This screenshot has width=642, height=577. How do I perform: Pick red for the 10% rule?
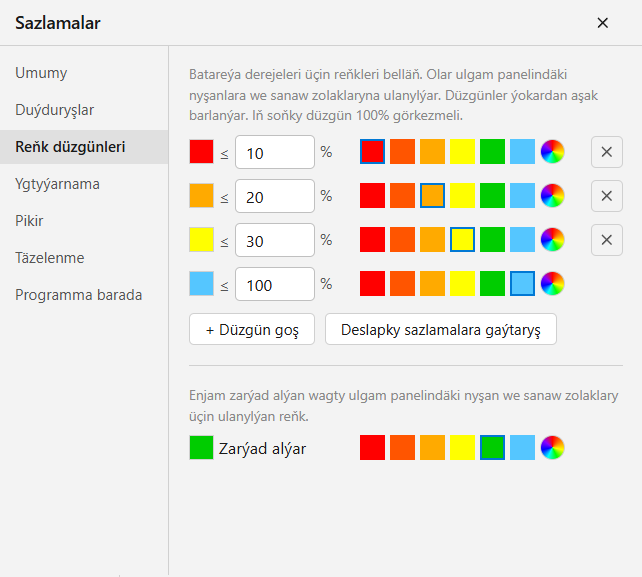click(372, 152)
